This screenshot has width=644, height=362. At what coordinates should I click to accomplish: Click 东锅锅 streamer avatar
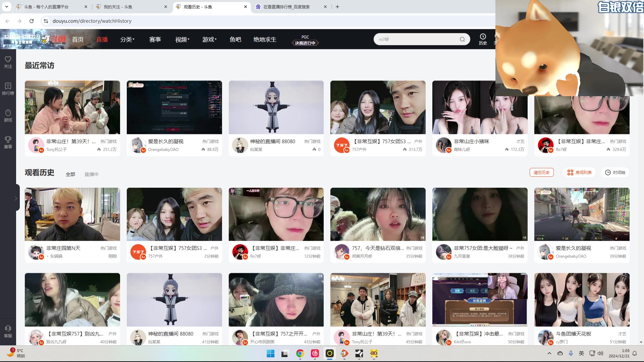pyautogui.click(x=36, y=252)
